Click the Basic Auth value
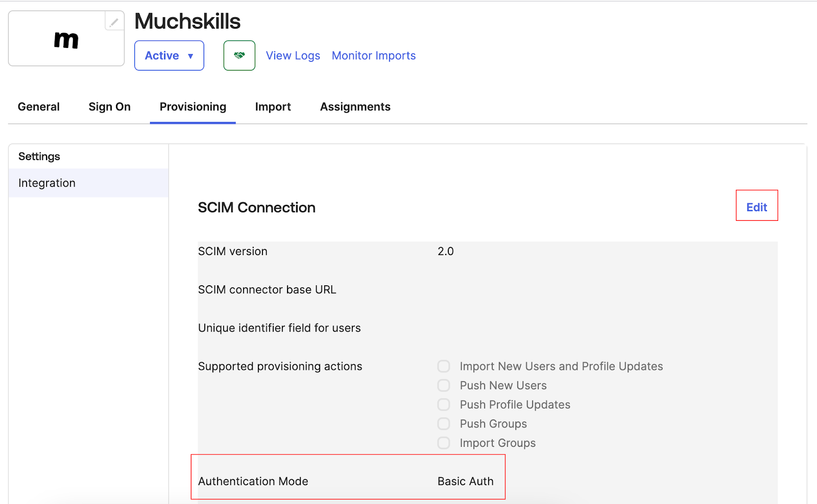Screen dimensions: 817x504 coord(466,482)
